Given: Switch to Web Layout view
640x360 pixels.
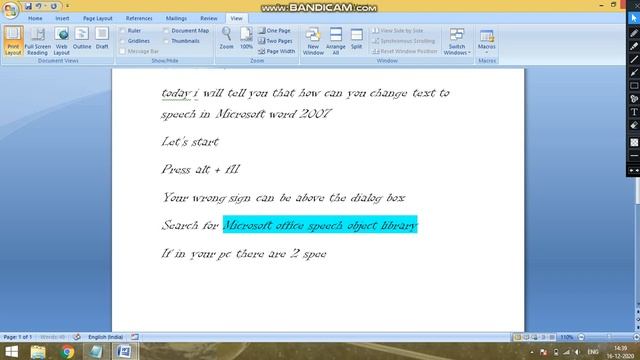Looking at the screenshot, I should click(x=62, y=40).
